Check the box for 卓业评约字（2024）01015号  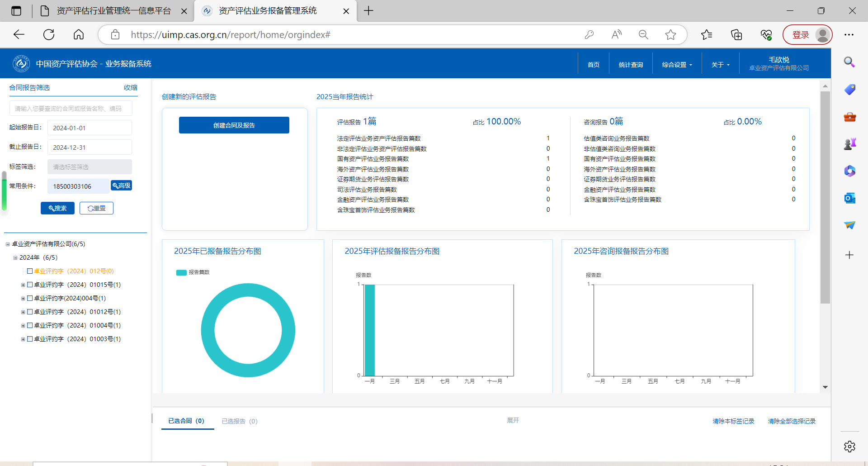(x=30, y=285)
